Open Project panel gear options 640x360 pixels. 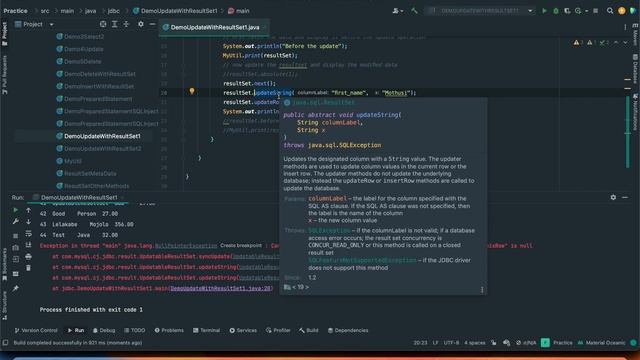[140, 24]
